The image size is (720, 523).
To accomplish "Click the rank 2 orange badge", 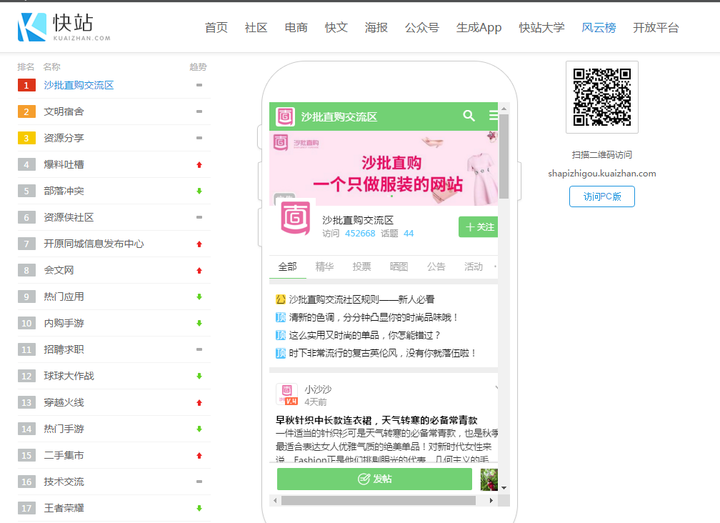I will pyautogui.click(x=27, y=112).
